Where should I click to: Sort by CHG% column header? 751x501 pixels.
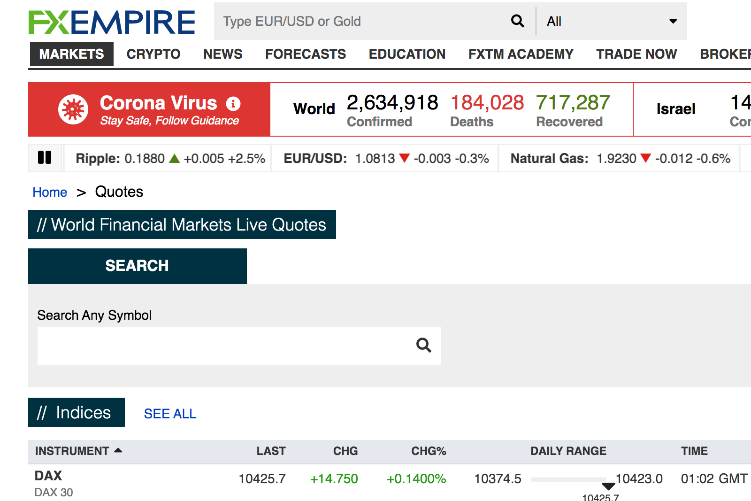[429, 451]
